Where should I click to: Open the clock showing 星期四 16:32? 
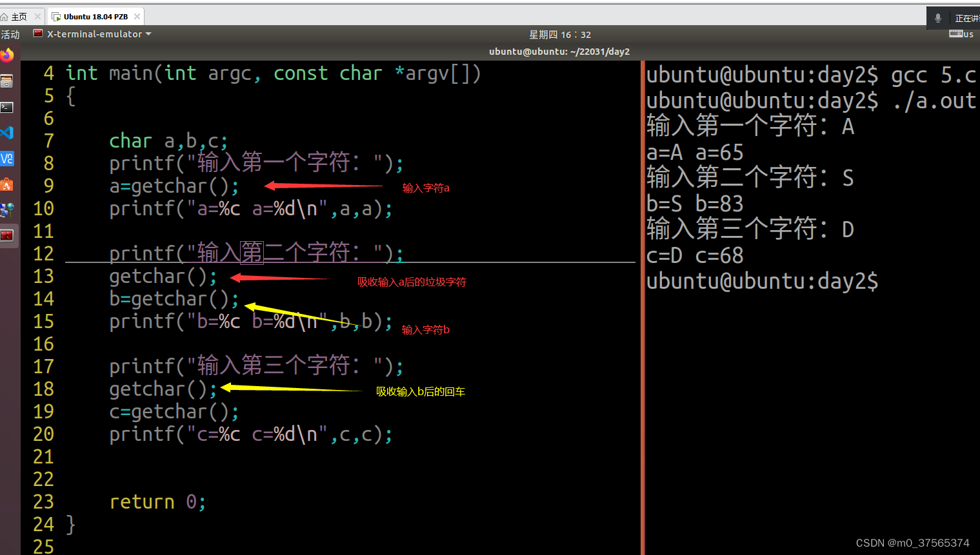[560, 35]
